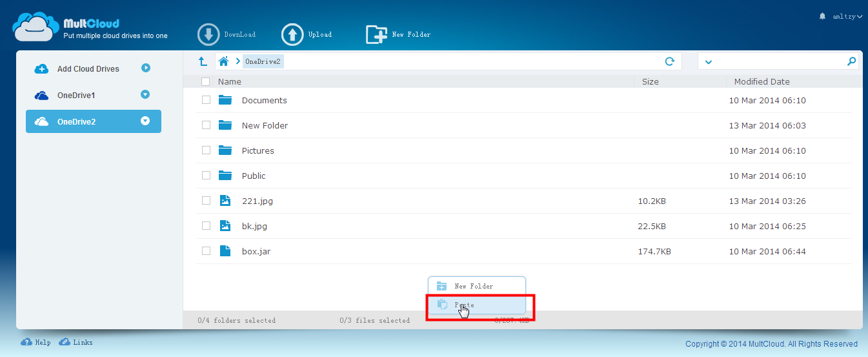Viewport: 868px width, 357px height.
Task: Click the Help icon in footer
Action: point(26,342)
